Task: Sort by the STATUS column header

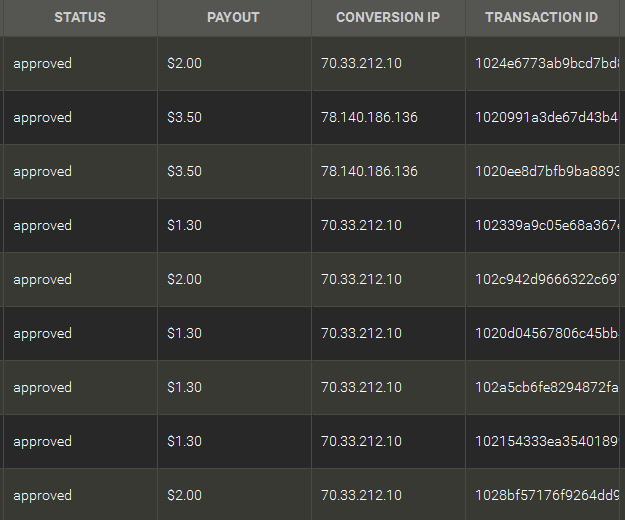Action: (x=80, y=18)
